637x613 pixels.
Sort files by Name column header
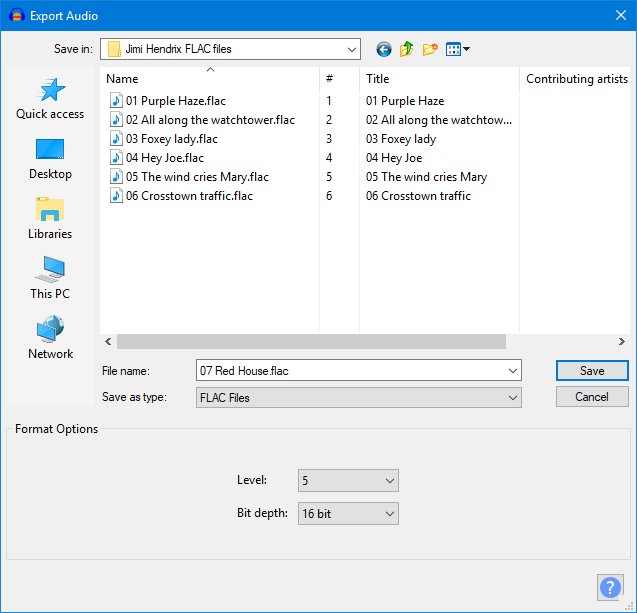coord(210,79)
